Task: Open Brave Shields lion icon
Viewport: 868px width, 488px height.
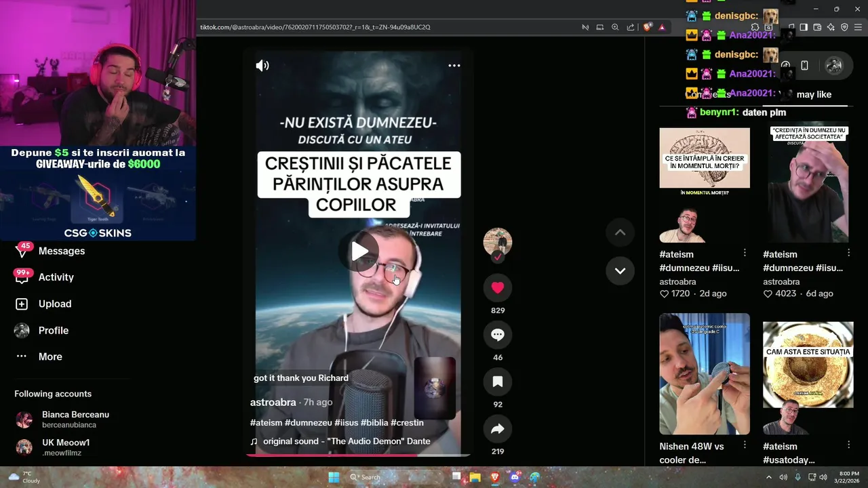Action: pyautogui.click(x=648, y=27)
